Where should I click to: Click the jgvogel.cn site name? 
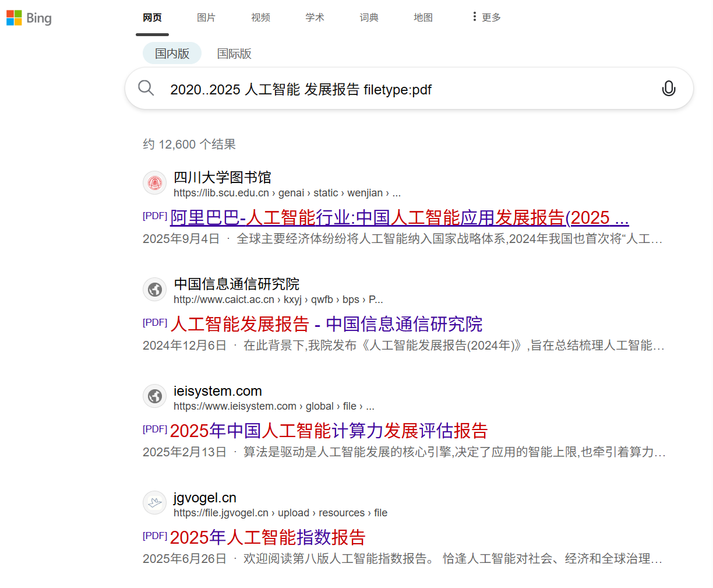(x=205, y=498)
